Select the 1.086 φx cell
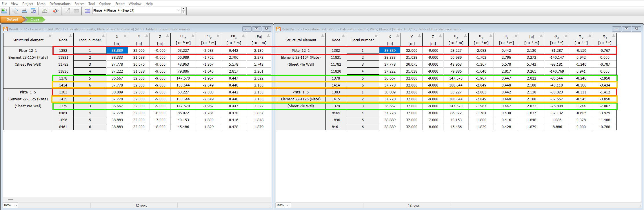 [x=556, y=120]
